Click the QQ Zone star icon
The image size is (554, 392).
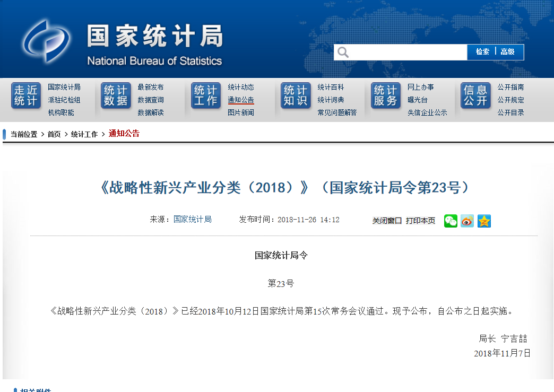[484, 221]
